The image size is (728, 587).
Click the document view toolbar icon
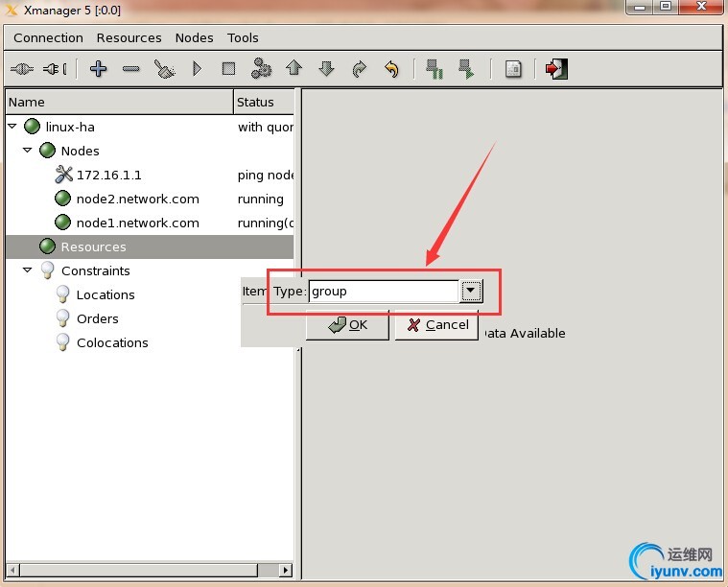coord(513,69)
